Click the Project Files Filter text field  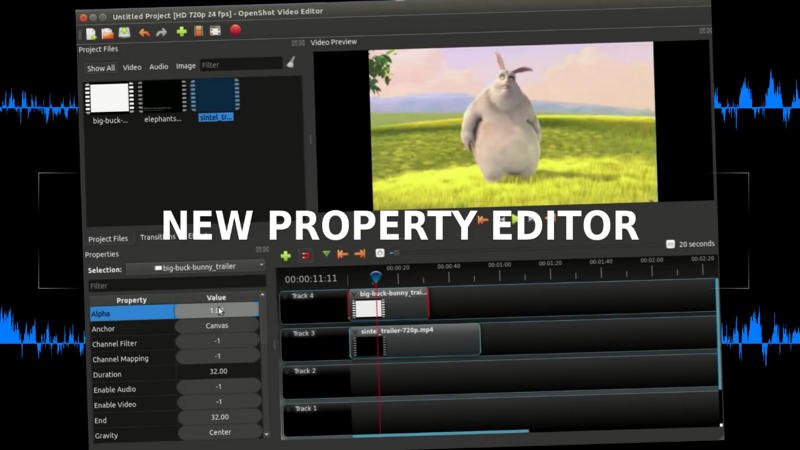[241, 64]
